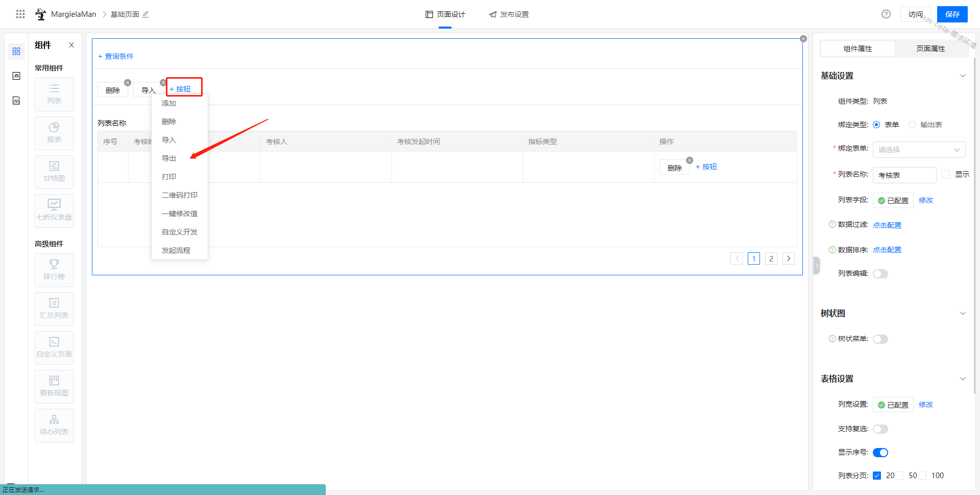The width and height of the screenshot is (980, 495).
Task: Edit page name with the pencil icon
Action: tap(145, 14)
